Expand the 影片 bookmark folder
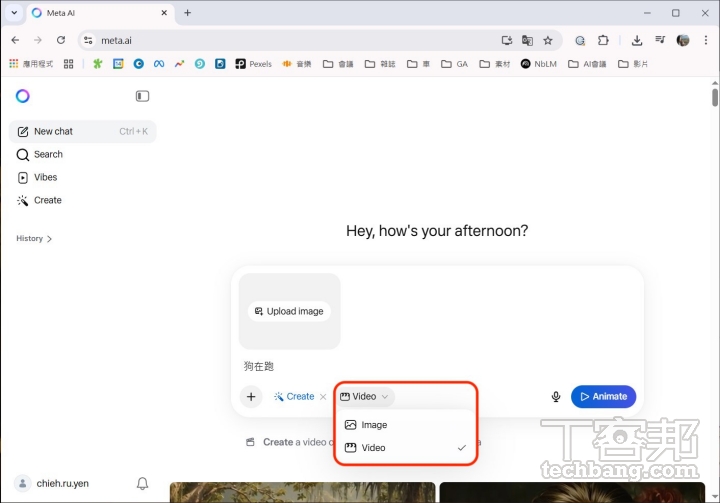 tap(633, 64)
